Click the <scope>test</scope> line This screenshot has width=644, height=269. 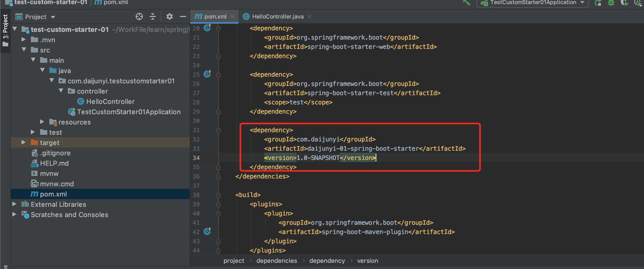(298, 102)
